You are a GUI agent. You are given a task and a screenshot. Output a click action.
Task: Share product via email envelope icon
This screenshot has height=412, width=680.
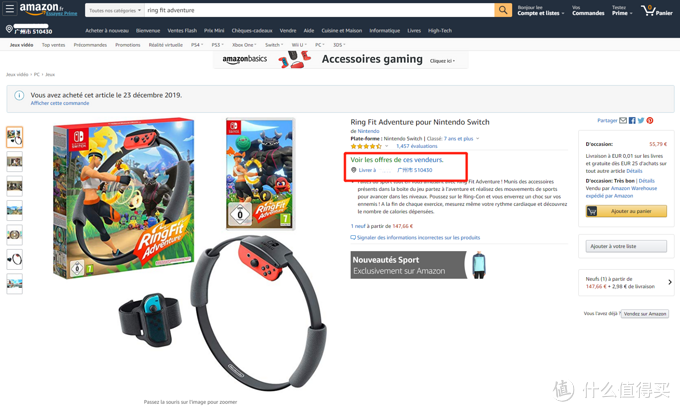coord(623,121)
